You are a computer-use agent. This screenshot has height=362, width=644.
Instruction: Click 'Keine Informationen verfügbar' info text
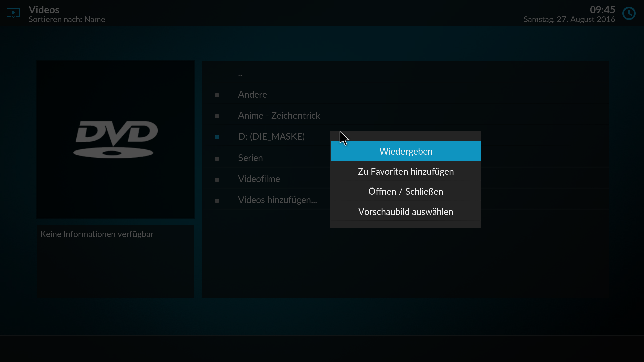pos(97,234)
